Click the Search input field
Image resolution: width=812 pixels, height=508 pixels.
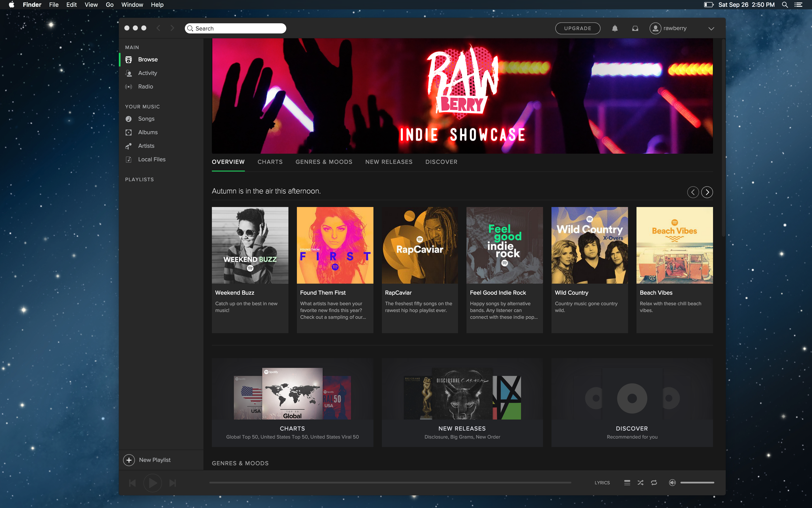236,28
